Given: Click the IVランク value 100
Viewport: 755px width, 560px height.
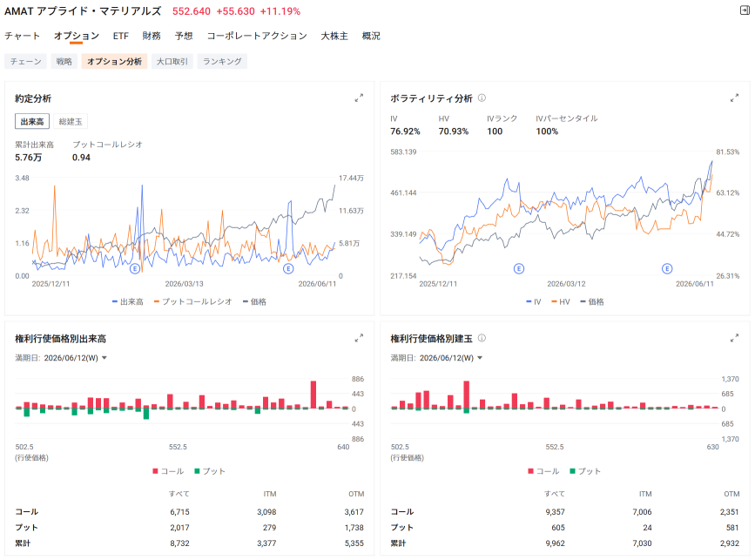Looking at the screenshot, I should [x=495, y=132].
